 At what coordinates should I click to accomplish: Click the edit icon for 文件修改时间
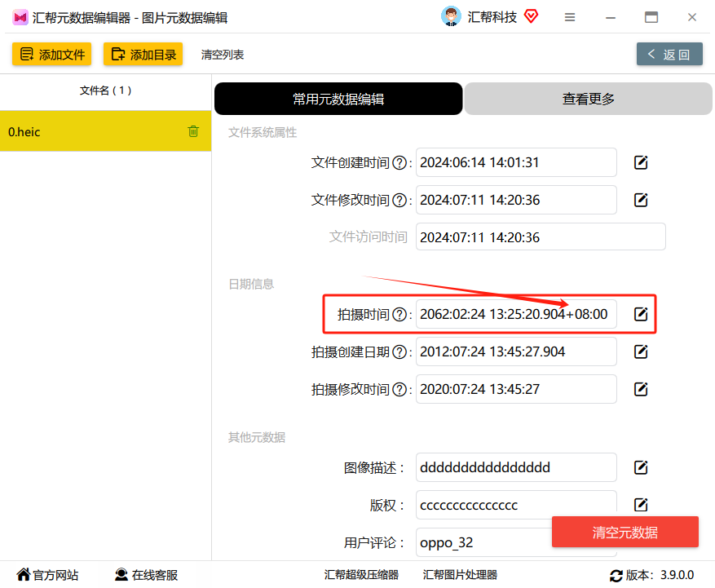pos(641,200)
